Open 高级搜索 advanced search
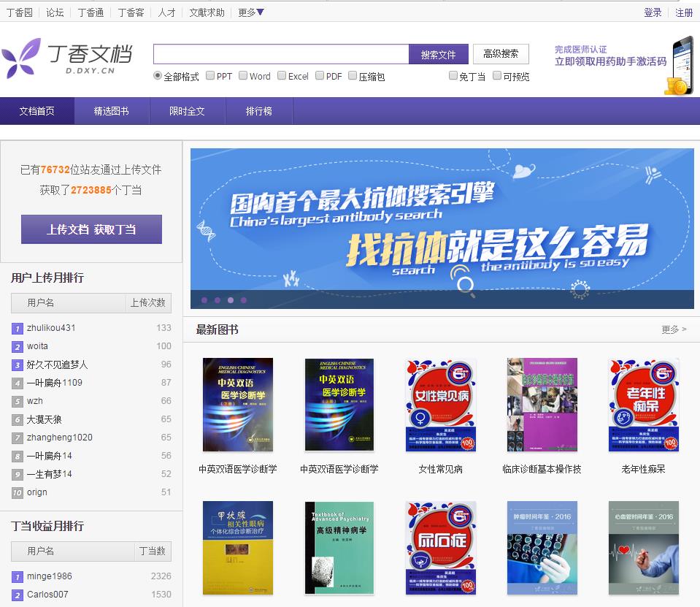 tap(501, 54)
